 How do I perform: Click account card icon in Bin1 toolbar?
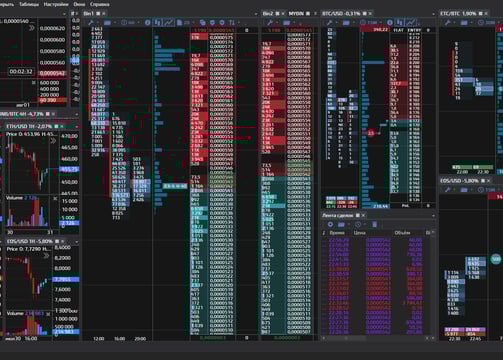point(107,23)
